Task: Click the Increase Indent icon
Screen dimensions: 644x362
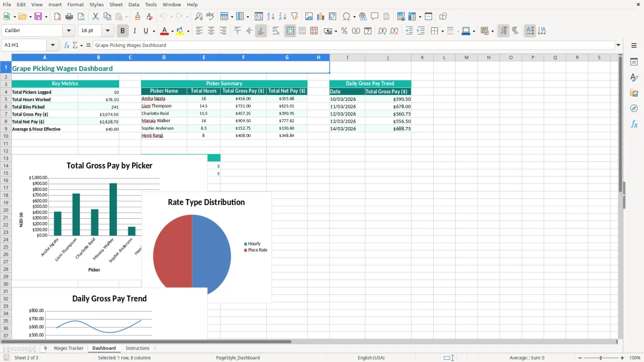Action: [x=409, y=31]
